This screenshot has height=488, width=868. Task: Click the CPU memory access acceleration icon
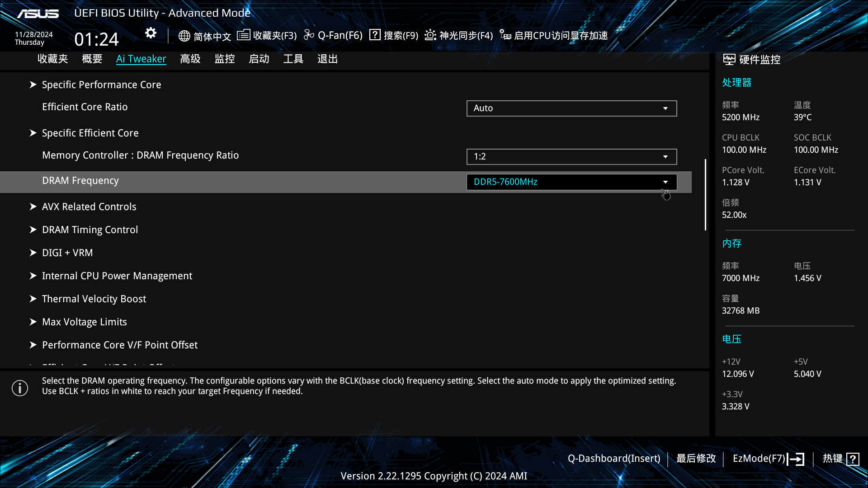(x=505, y=35)
